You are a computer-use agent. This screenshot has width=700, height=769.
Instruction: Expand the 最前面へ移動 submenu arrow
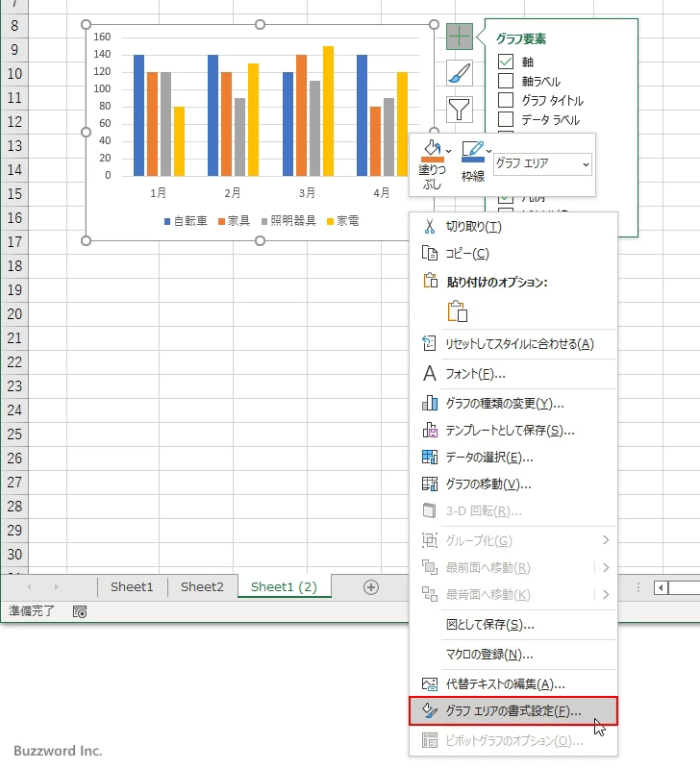pyautogui.click(x=606, y=567)
